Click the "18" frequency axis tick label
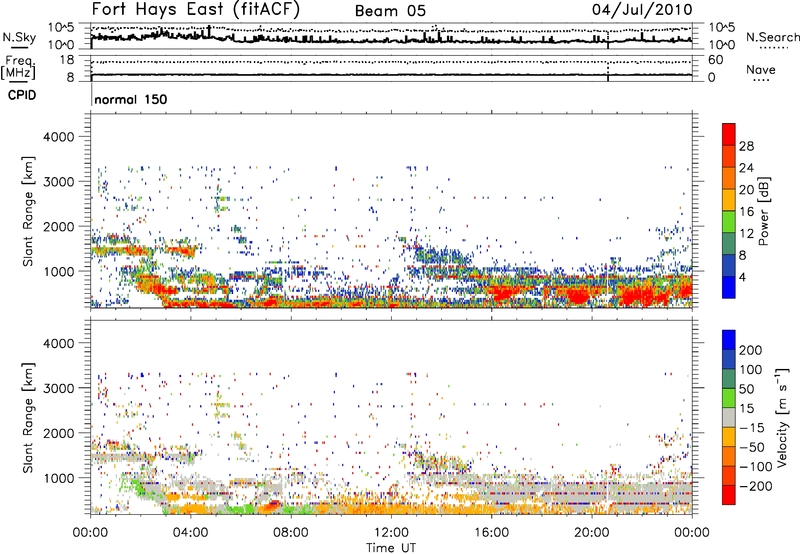 coord(66,60)
